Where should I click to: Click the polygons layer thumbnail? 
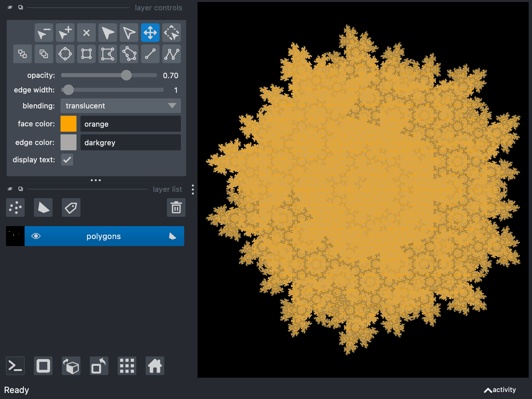(x=15, y=236)
